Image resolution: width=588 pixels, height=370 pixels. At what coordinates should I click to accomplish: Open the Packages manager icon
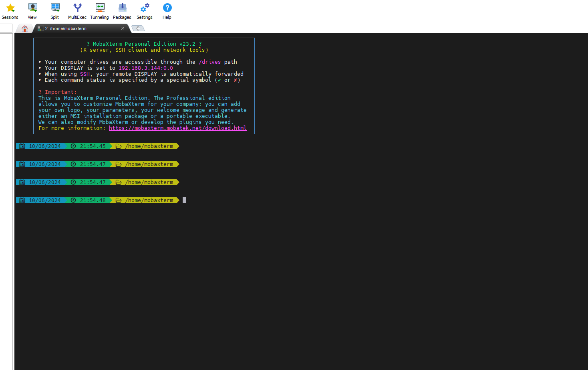click(x=122, y=8)
